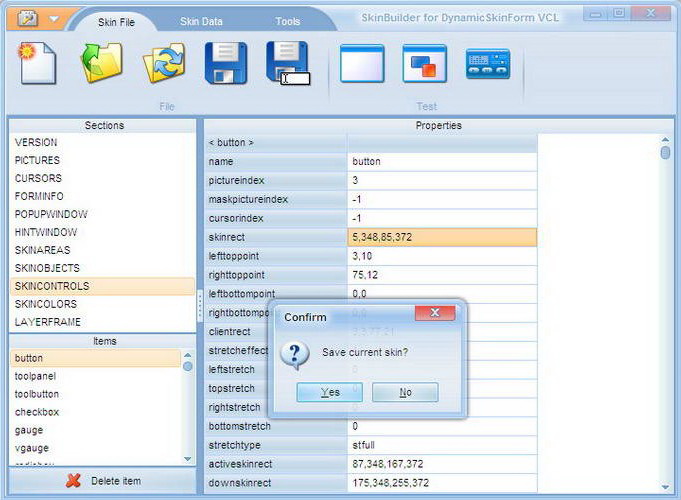Select the PICTURES section
The image size is (681, 500).
(102, 160)
